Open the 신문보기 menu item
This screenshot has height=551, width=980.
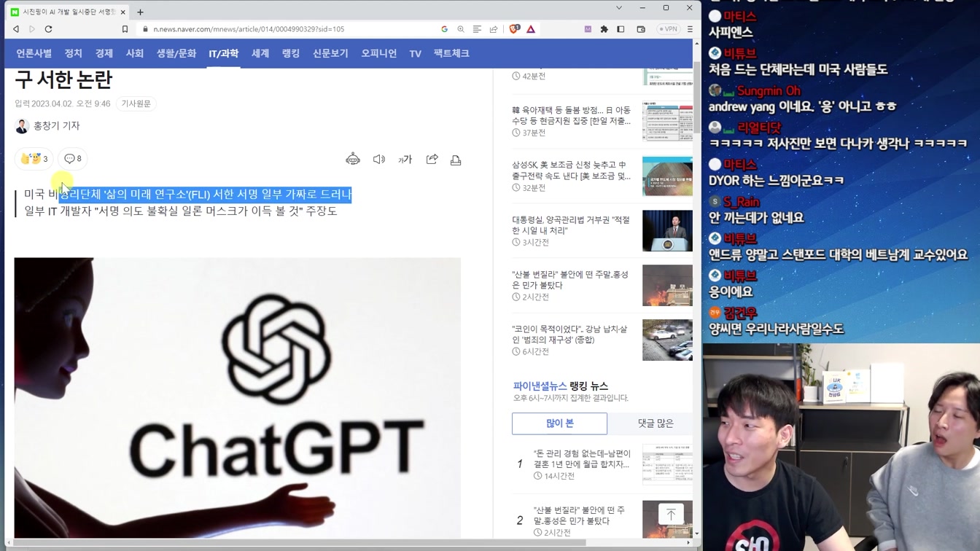tap(330, 53)
